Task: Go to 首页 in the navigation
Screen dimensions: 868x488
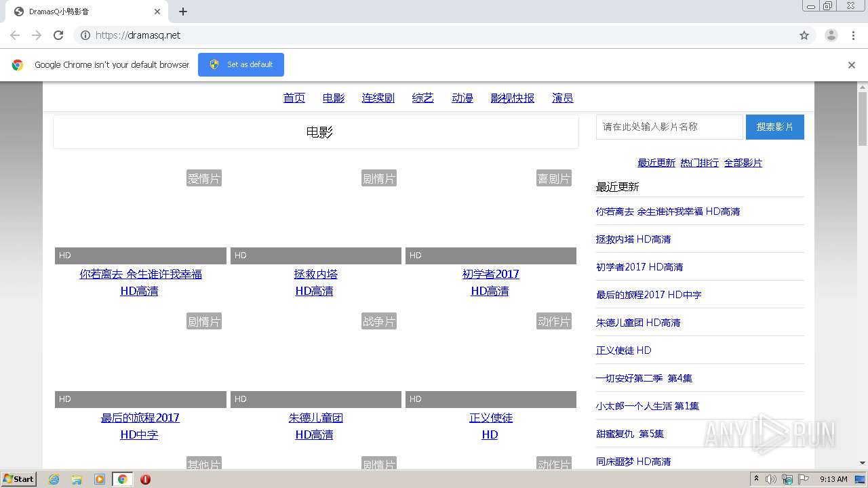Action: (x=294, y=98)
